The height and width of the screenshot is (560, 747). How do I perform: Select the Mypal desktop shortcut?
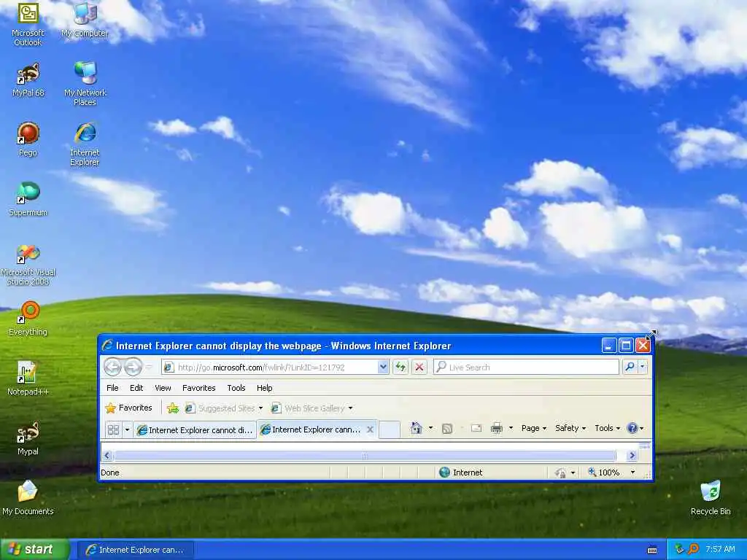click(x=28, y=438)
